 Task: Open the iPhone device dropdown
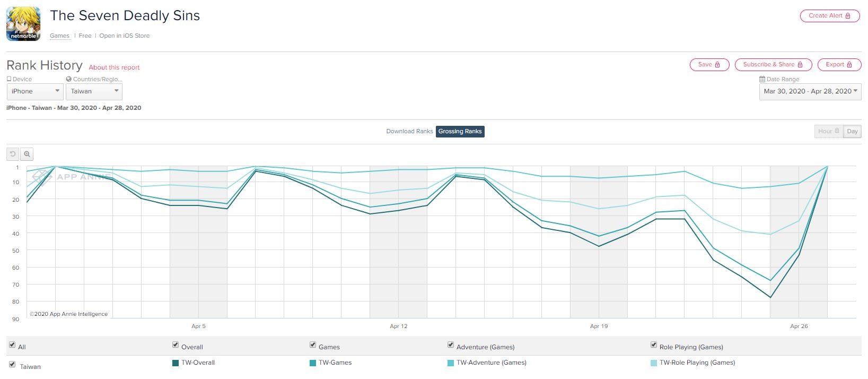pyautogui.click(x=35, y=91)
